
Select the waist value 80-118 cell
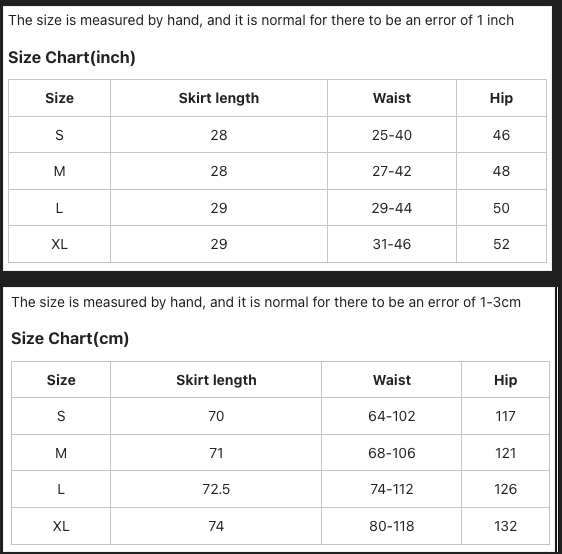391,526
